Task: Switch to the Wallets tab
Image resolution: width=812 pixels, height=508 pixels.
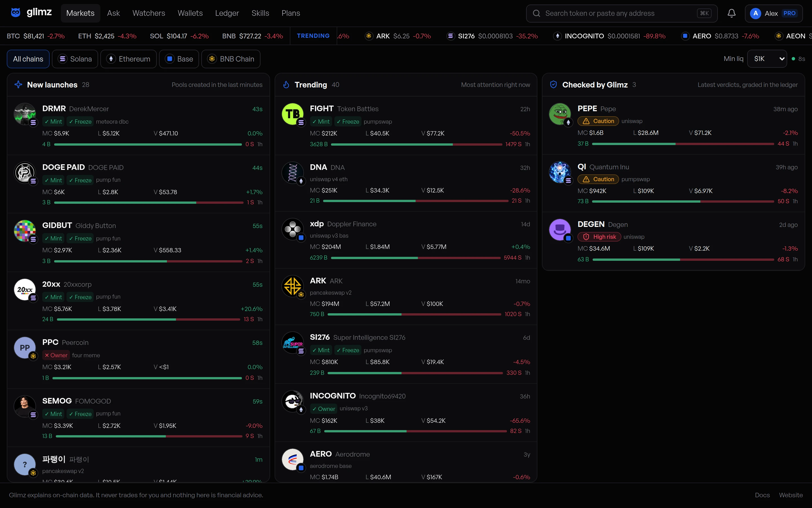Action: point(190,13)
